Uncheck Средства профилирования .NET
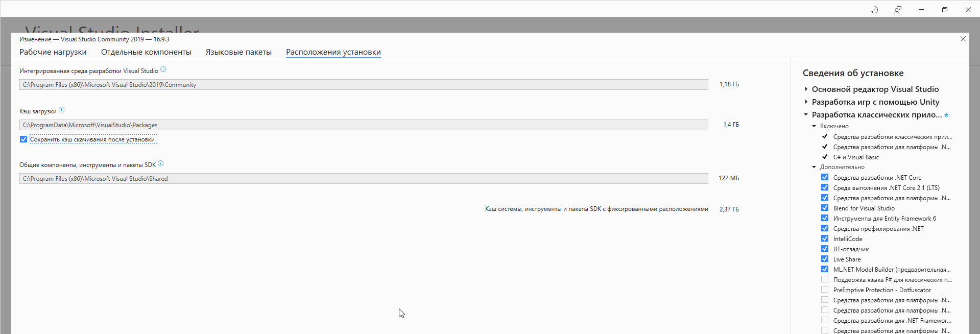980x334 pixels. (x=825, y=228)
